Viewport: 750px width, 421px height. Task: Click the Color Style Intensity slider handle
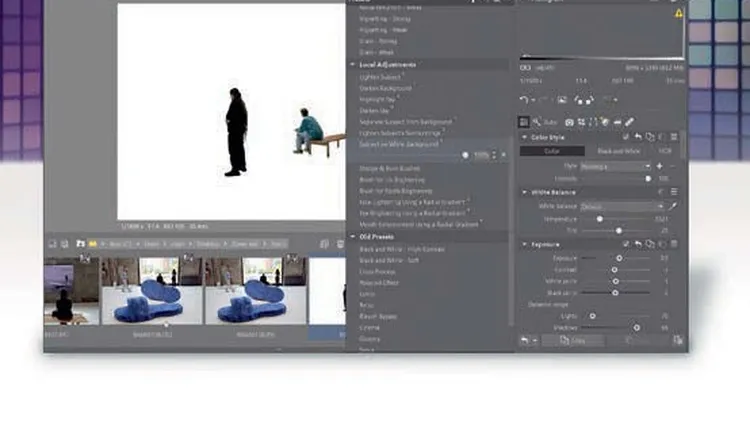[x=648, y=179]
